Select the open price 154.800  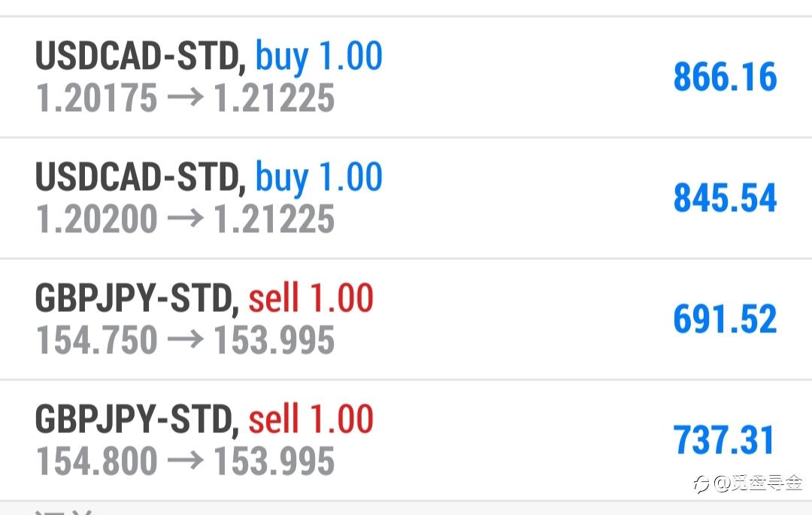(x=97, y=461)
